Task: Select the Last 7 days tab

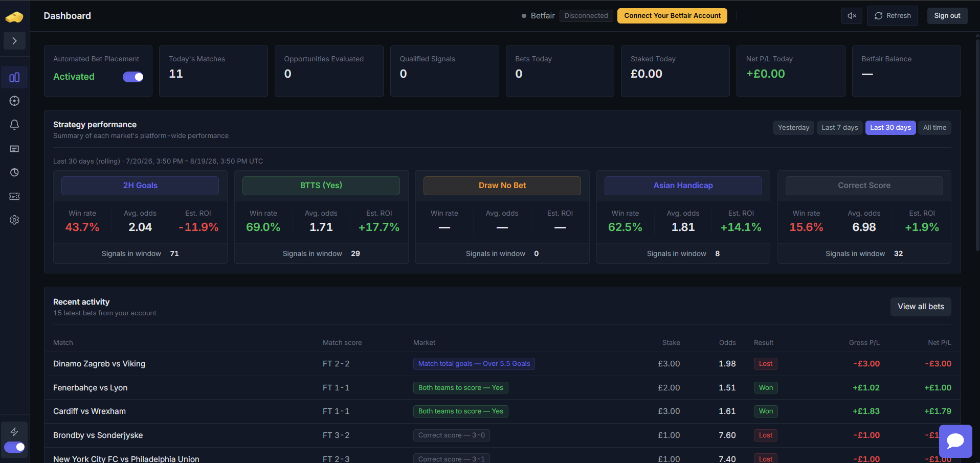Action: tap(839, 128)
